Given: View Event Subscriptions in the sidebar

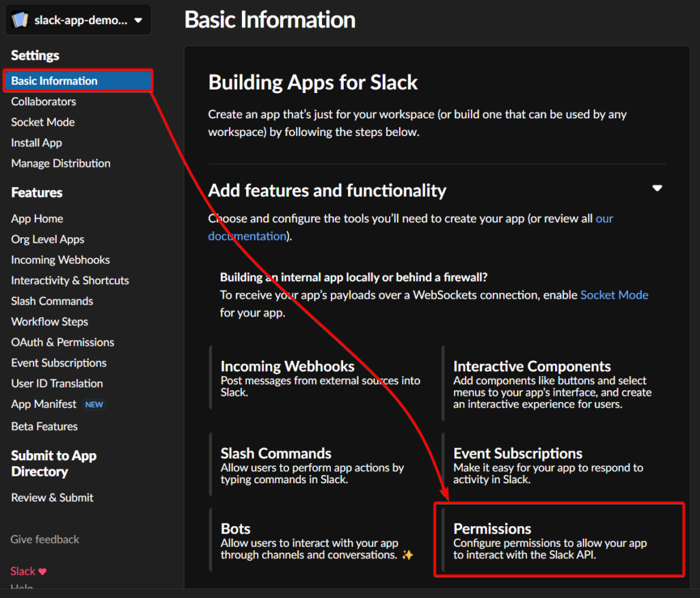Looking at the screenshot, I should pyautogui.click(x=58, y=363).
